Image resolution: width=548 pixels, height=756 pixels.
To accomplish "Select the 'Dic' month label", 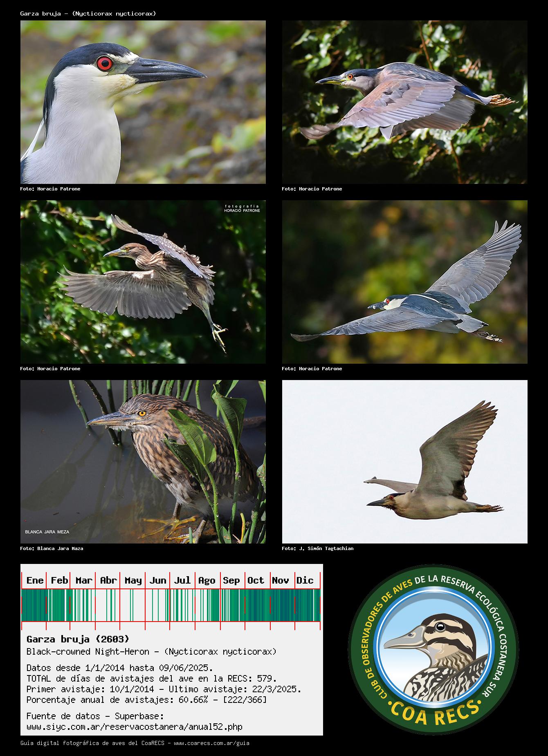I will coord(305,580).
